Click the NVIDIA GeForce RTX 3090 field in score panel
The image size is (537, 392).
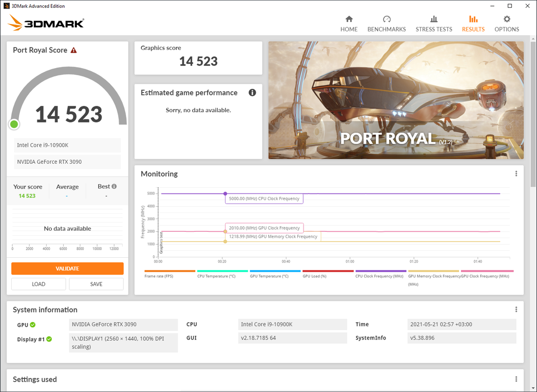tap(68, 162)
